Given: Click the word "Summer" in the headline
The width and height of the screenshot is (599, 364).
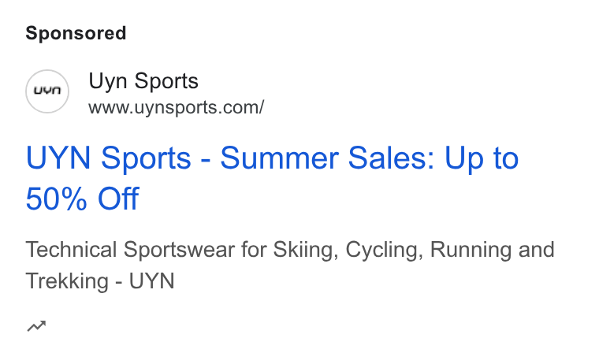Looking at the screenshot, I should click(279, 158).
